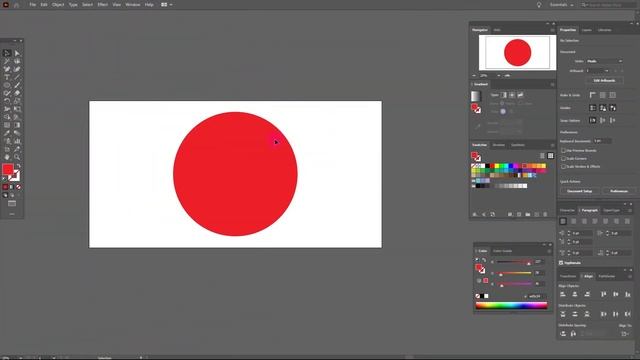
Task: Select the Direct Selection tool
Action: 17,53
